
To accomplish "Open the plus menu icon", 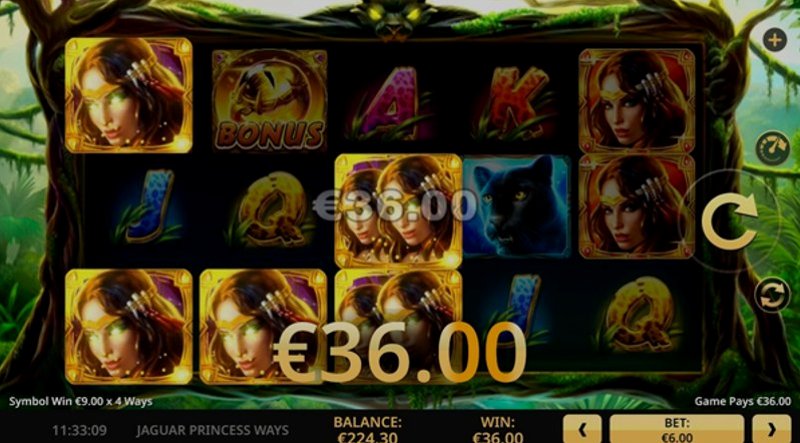I will click(774, 40).
